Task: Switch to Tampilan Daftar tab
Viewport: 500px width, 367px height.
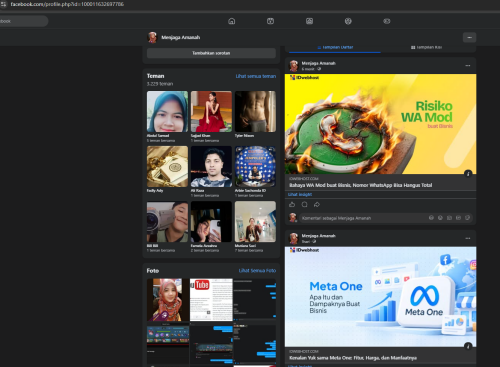Action: click(335, 47)
